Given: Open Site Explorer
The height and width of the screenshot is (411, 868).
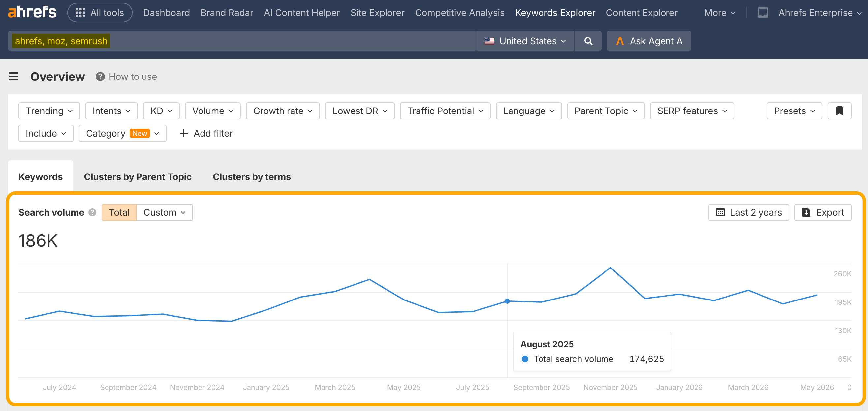Looking at the screenshot, I should point(377,13).
